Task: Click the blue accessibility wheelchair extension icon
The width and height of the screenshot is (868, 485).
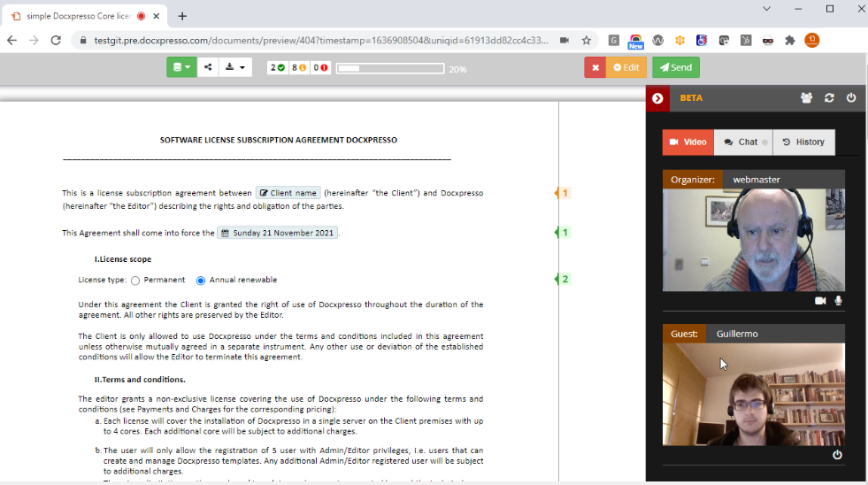Action: click(x=702, y=41)
